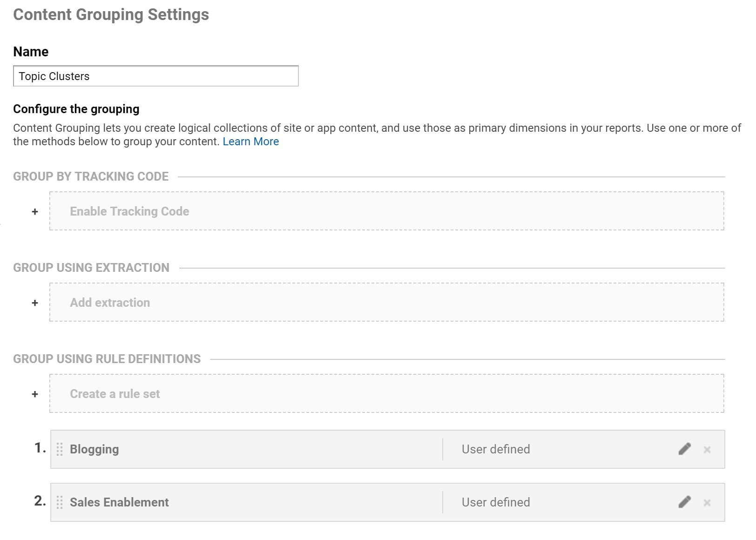Grab the drag handle on Sales Enablement row
This screenshot has height=540, width=756.
click(60, 502)
